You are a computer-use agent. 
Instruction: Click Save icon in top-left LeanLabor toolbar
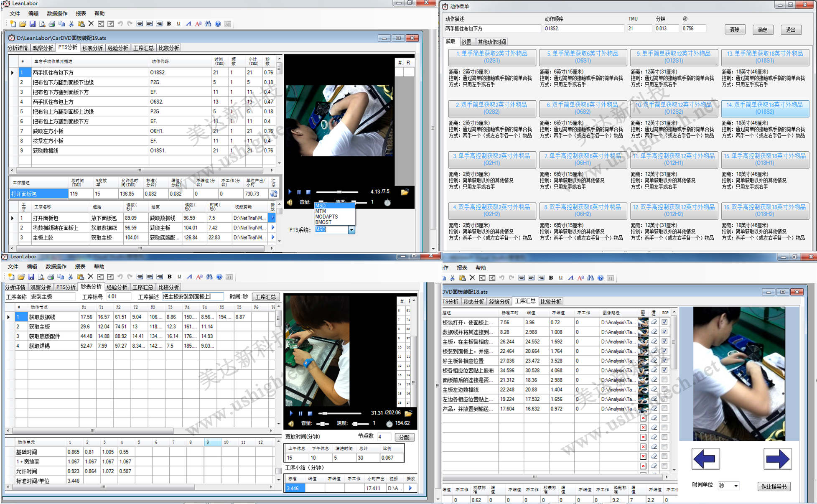pos(33,24)
